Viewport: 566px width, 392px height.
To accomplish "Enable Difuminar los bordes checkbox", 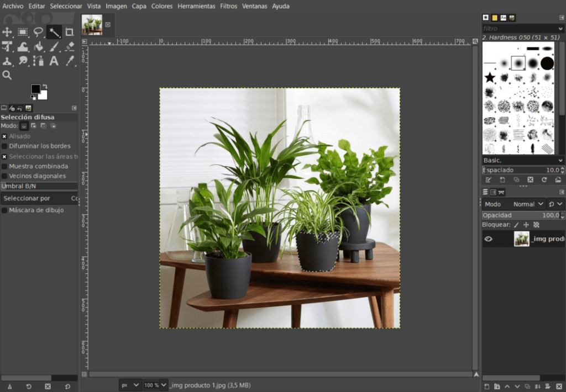I will (4, 146).
